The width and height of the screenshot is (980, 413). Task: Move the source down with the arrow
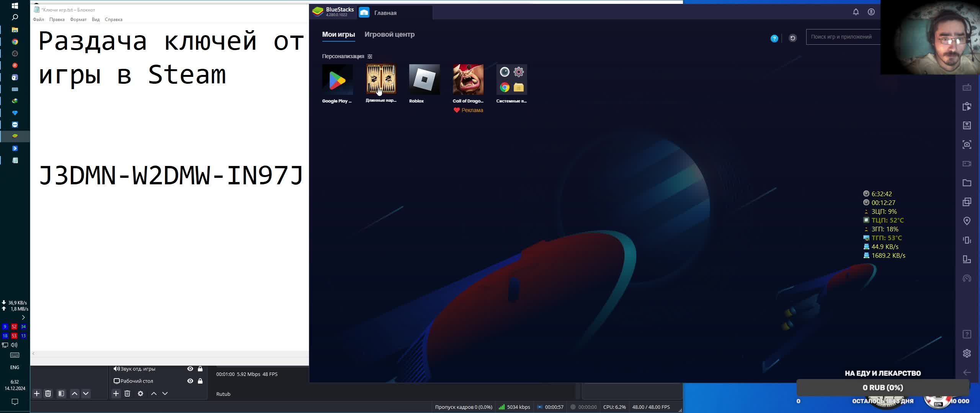tap(165, 393)
